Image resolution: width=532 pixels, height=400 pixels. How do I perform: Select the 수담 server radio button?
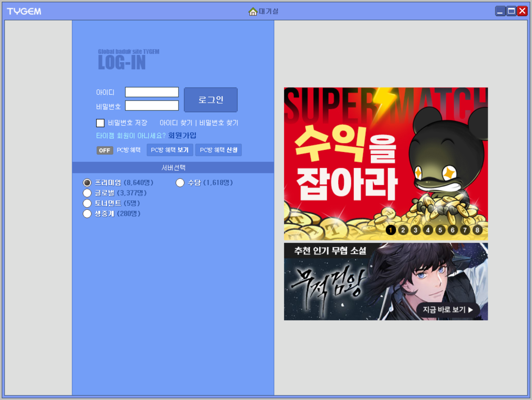pyautogui.click(x=180, y=182)
